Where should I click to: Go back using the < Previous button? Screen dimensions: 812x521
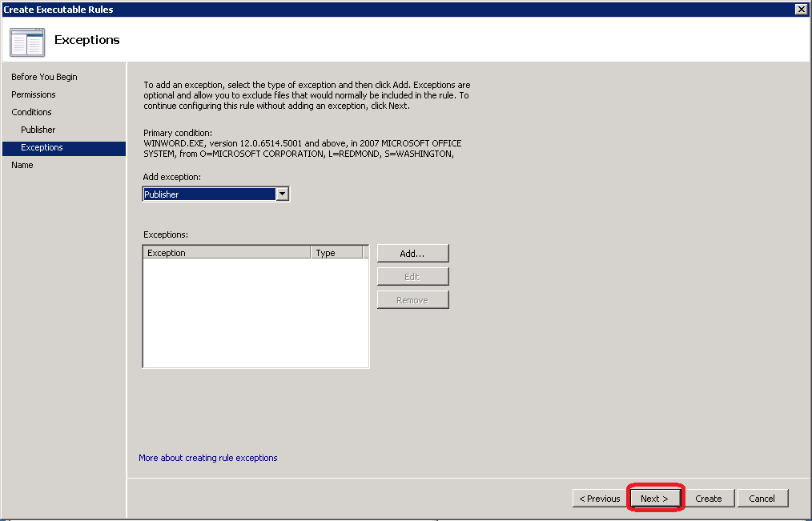[x=600, y=499]
